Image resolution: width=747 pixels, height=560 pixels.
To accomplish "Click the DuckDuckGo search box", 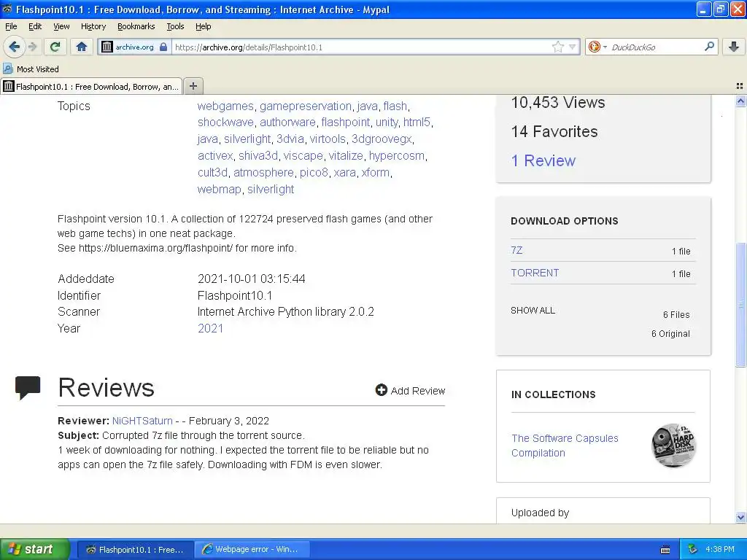I will (x=655, y=47).
